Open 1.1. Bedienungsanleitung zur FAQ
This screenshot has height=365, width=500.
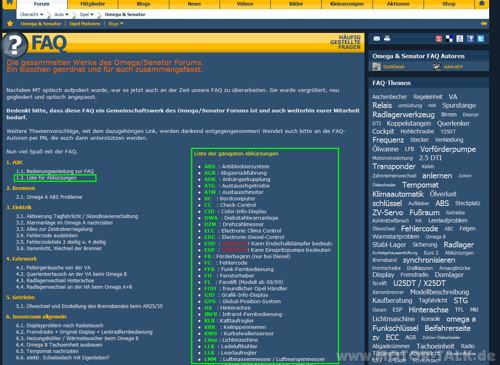point(55,171)
